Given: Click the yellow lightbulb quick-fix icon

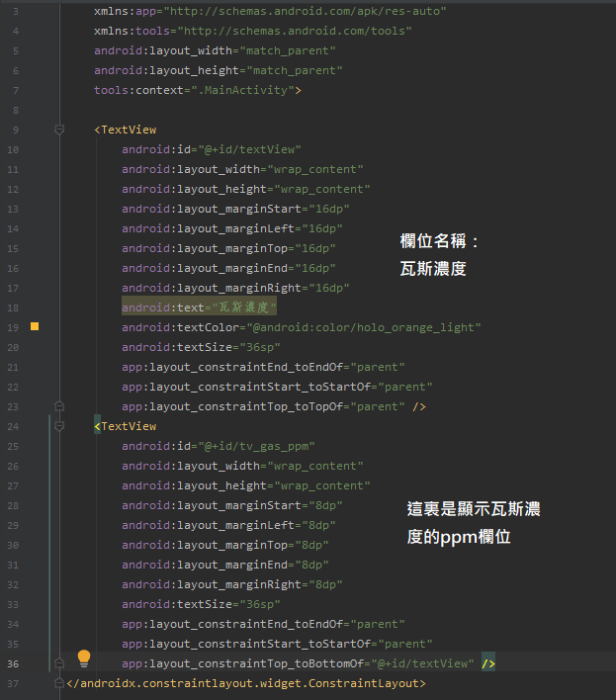Looking at the screenshot, I should click(x=84, y=658).
